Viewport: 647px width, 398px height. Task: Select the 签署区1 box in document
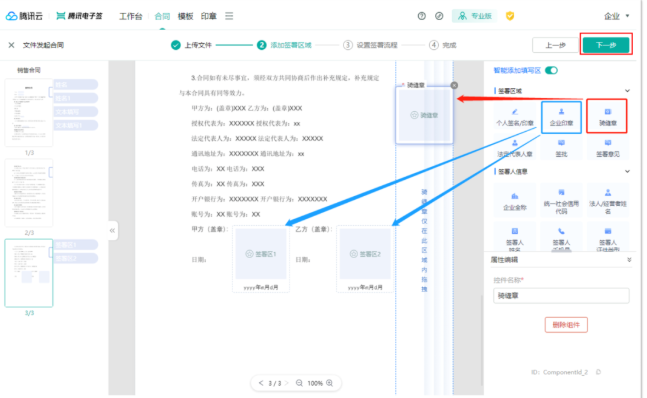pyautogui.click(x=261, y=254)
